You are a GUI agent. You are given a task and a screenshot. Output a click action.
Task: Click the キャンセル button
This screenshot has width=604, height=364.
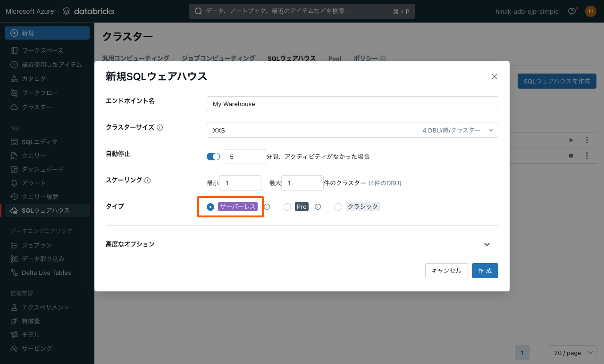pyautogui.click(x=446, y=271)
